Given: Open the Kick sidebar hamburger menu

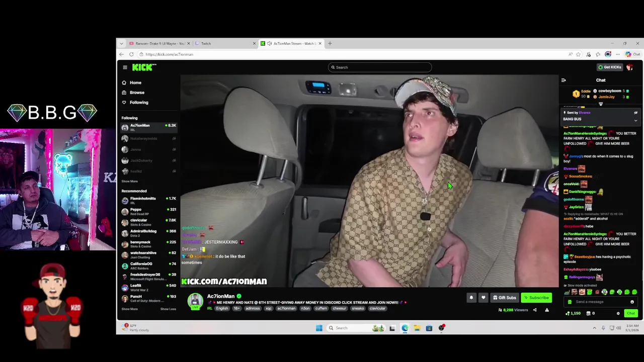Looking at the screenshot, I should (125, 67).
